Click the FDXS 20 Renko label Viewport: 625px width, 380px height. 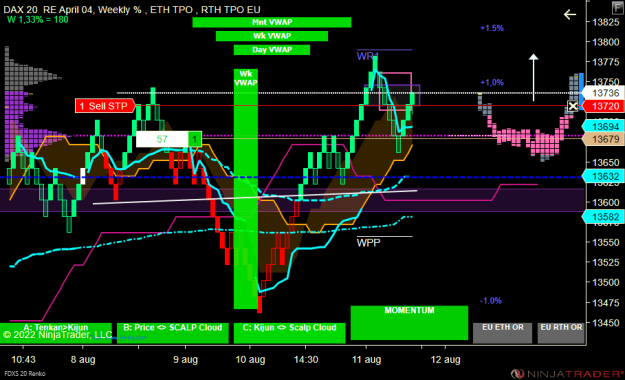25,374
